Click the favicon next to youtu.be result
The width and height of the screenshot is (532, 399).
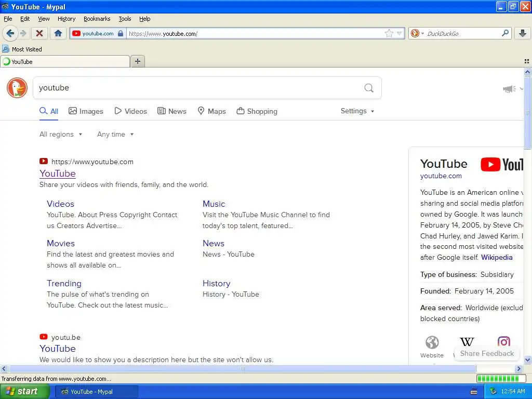pyautogui.click(x=44, y=337)
